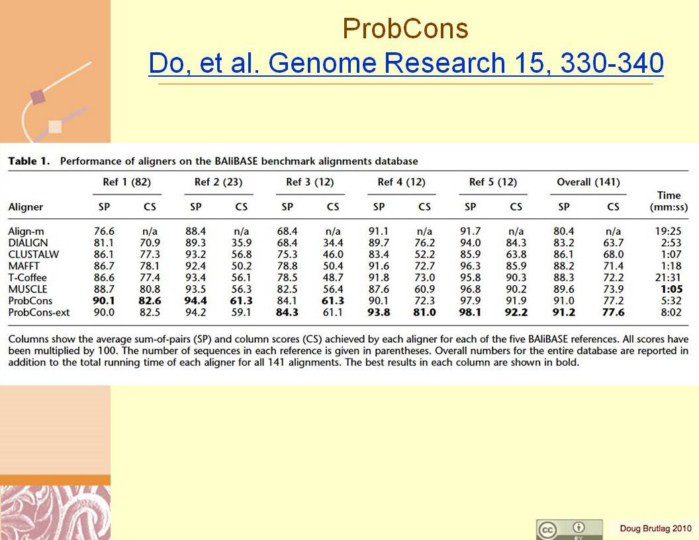The width and height of the screenshot is (699, 540).
Task: Open the Do, et al. Genome Research link
Action: click(405, 63)
